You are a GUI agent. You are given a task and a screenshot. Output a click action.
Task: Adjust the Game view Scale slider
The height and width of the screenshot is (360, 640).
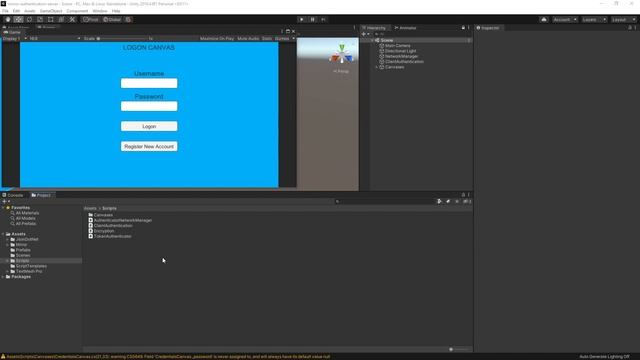pos(122,38)
